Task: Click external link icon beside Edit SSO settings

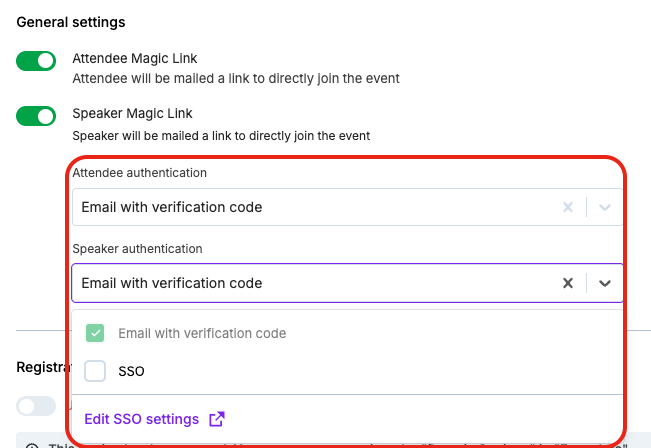Action: (x=216, y=419)
